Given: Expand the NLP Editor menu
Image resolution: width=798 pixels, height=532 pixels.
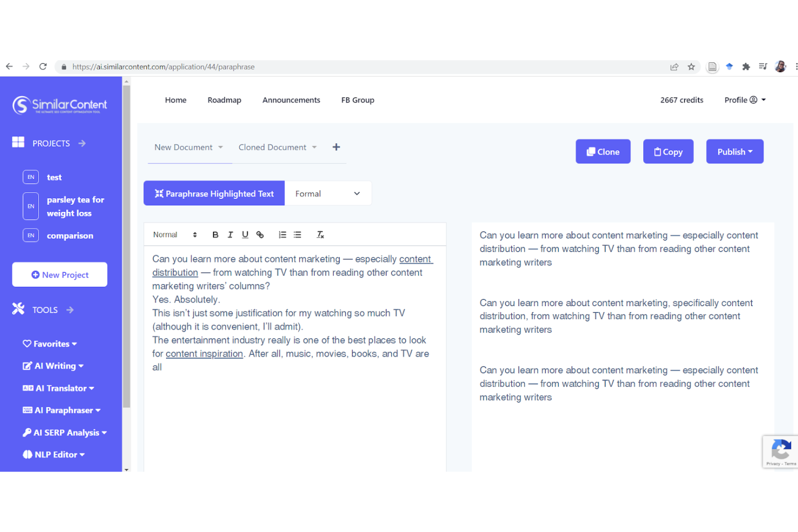Looking at the screenshot, I should pos(53,454).
